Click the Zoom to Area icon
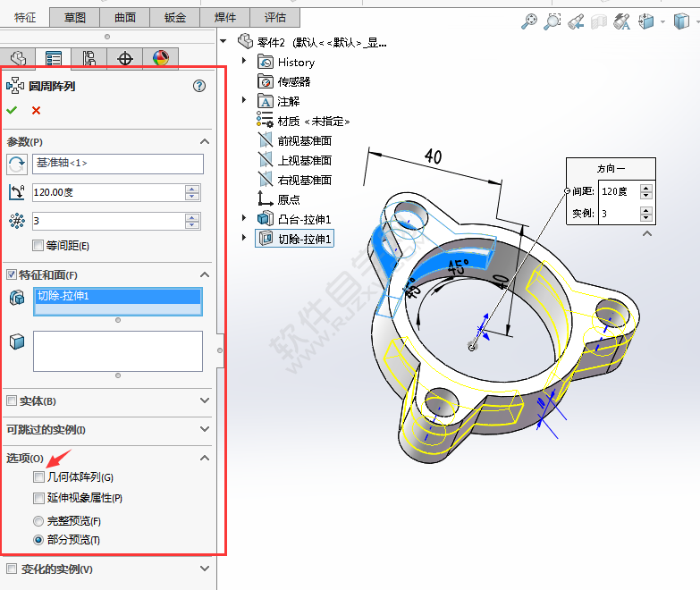This screenshot has height=590, width=700. (552, 21)
